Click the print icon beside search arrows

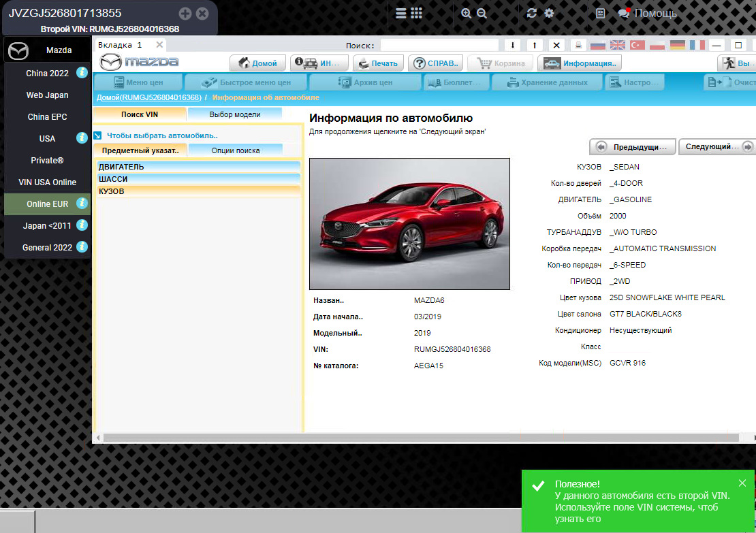578,45
